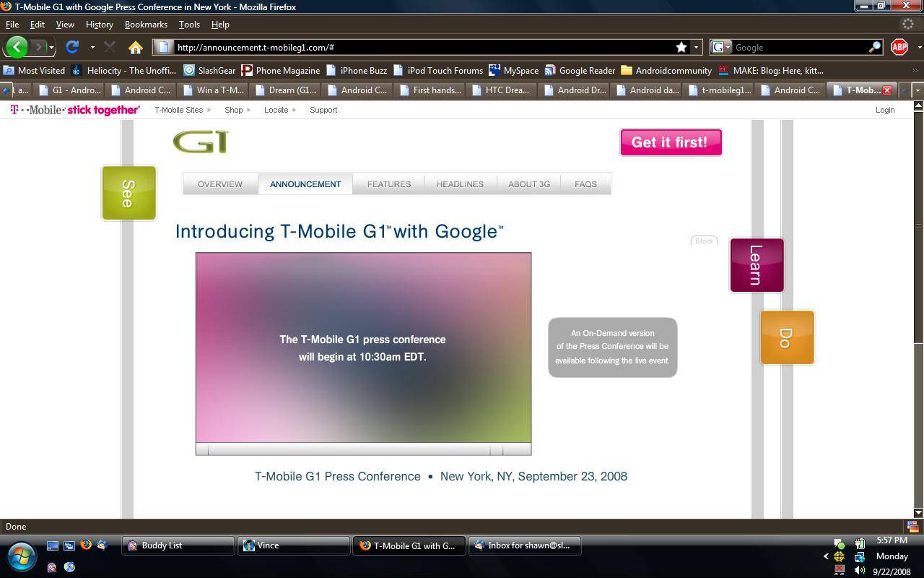
Task: Select the HTC Drea... browser tab
Action: point(503,90)
